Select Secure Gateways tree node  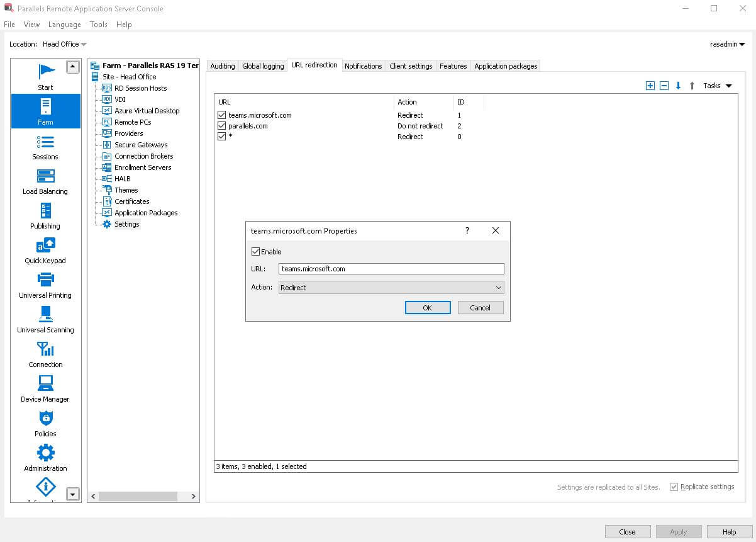(141, 145)
